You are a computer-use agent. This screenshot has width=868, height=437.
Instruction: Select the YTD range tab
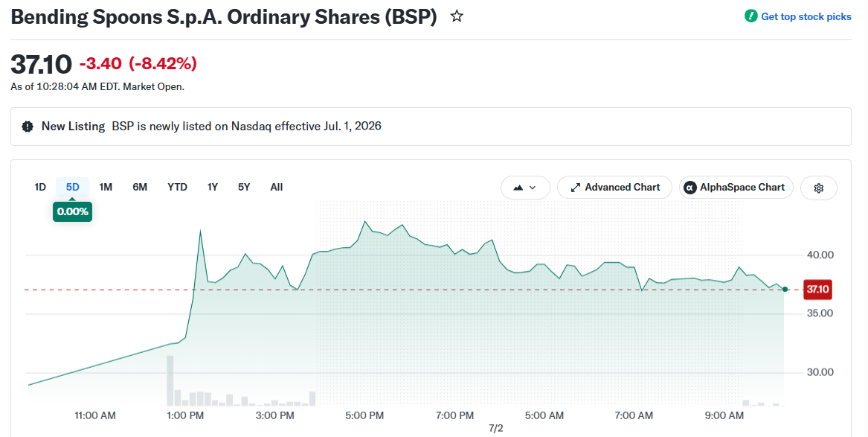pyautogui.click(x=177, y=187)
